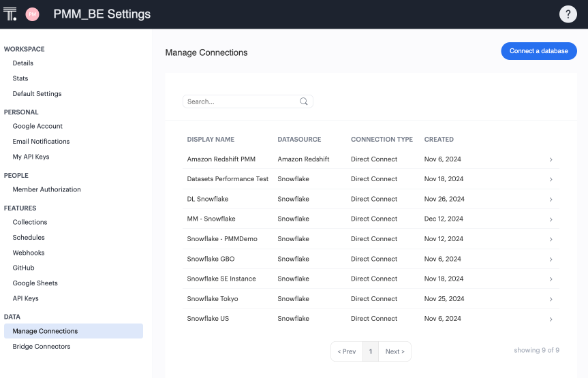Click the search magnifier icon
The height and width of the screenshot is (378, 588).
[x=304, y=101]
